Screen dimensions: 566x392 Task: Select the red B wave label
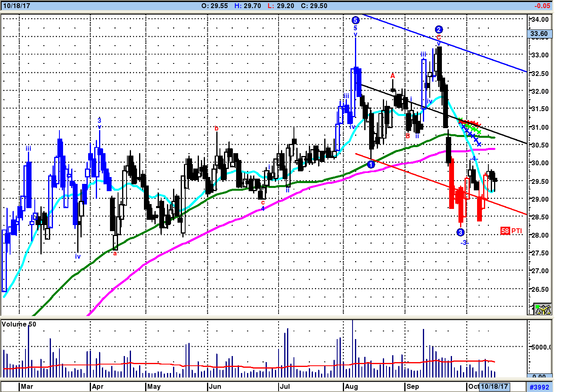click(408, 136)
